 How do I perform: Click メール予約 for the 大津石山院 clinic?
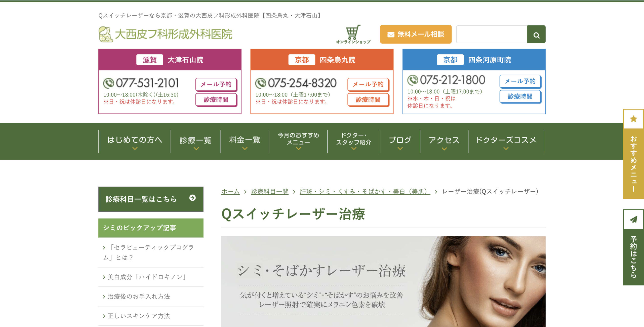coord(216,85)
